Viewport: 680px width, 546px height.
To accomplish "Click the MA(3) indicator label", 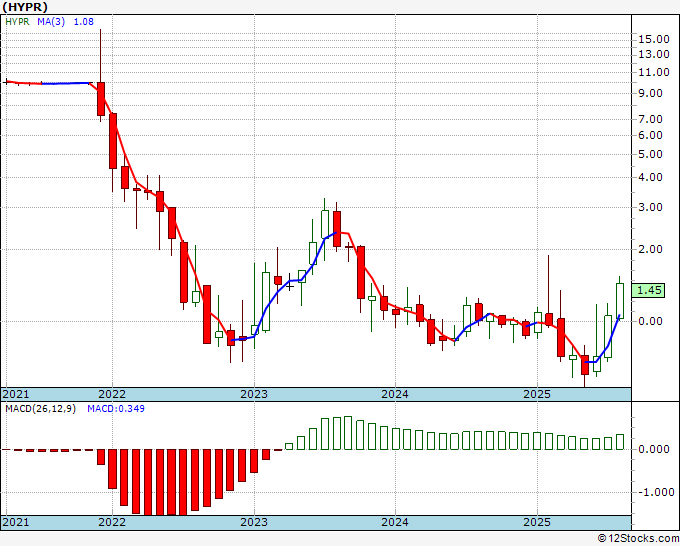I will pyautogui.click(x=51, y=22).
